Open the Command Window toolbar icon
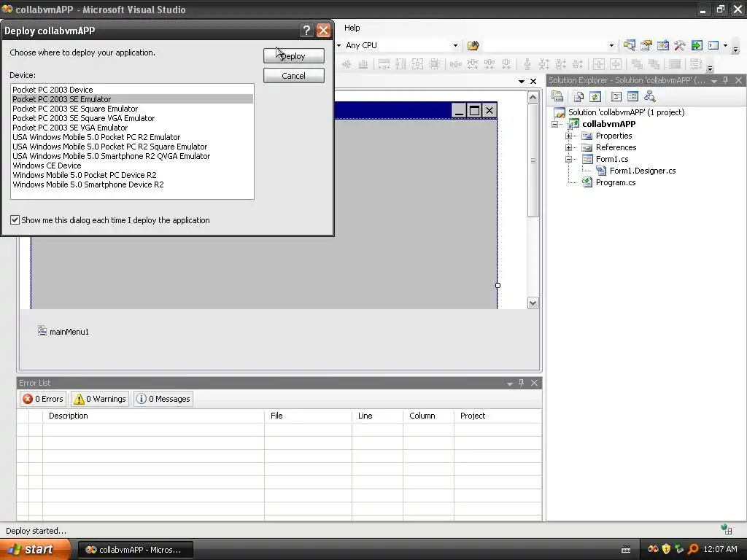The image size is (747, 560). pos(713,45)
